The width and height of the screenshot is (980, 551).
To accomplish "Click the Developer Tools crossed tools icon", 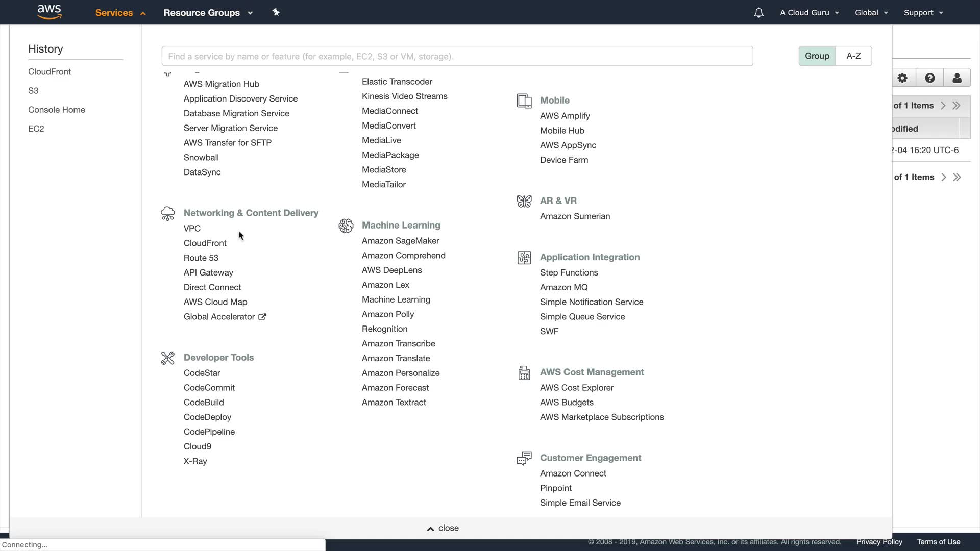I will (167, 358).
